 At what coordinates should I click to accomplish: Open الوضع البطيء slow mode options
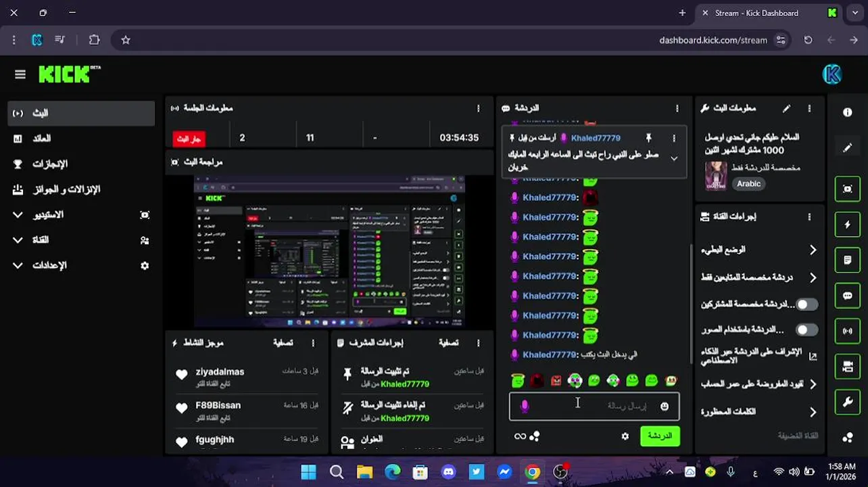pos(813,250)
